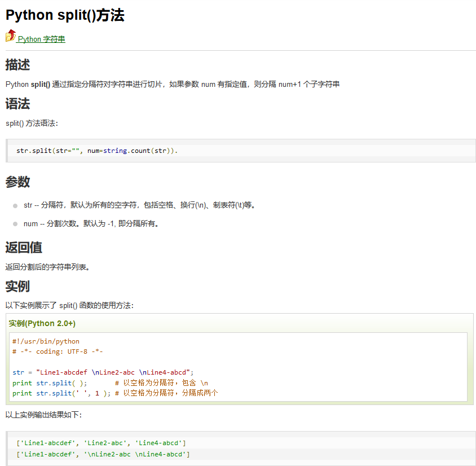Click the 返回值 section heading
The image size is (476, 466).
click(24, 248)
